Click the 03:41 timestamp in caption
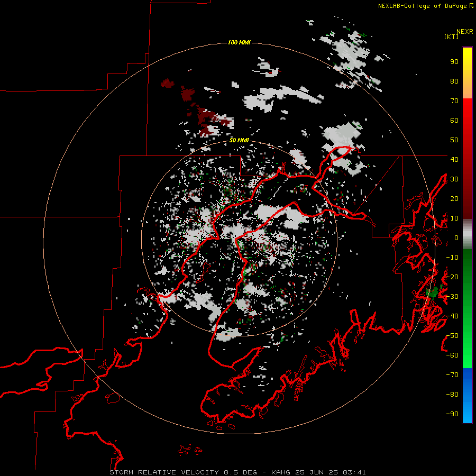 click(x=354, y=472)
